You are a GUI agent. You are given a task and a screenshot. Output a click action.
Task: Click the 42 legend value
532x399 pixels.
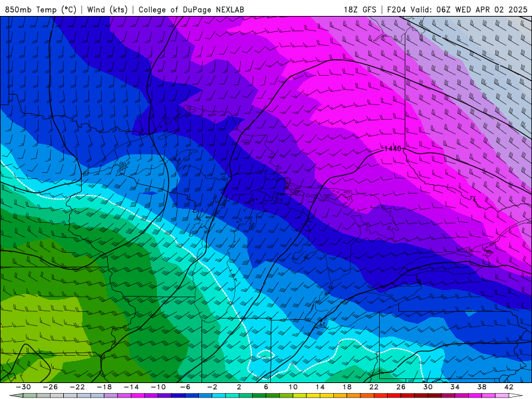tap(509, 387)
